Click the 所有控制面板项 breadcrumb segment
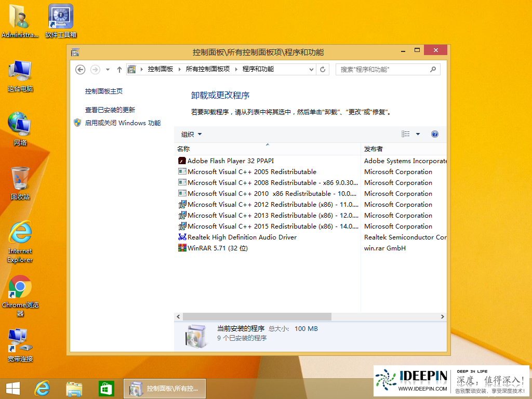 point(208,69)
